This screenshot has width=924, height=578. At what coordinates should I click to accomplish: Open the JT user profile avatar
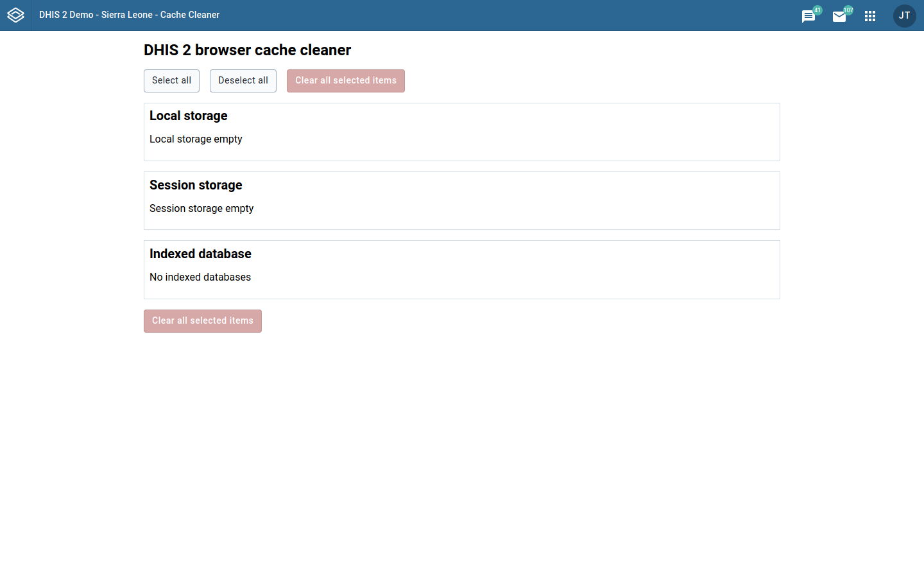(x=904, y=15)
